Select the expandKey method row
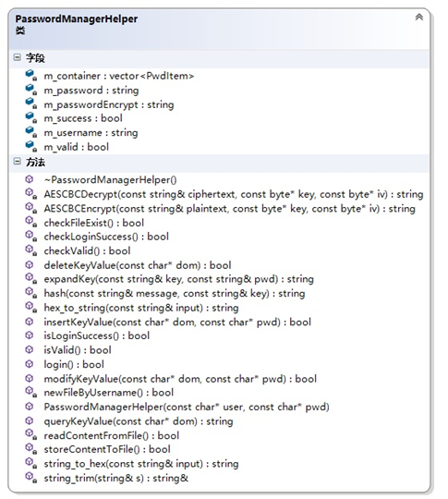 click(179, 279)
